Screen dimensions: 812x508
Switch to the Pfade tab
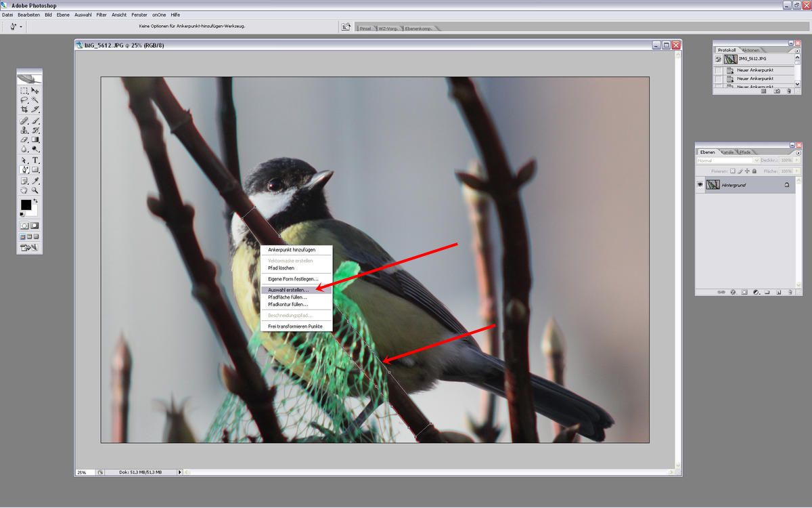(x=745, y=152)
